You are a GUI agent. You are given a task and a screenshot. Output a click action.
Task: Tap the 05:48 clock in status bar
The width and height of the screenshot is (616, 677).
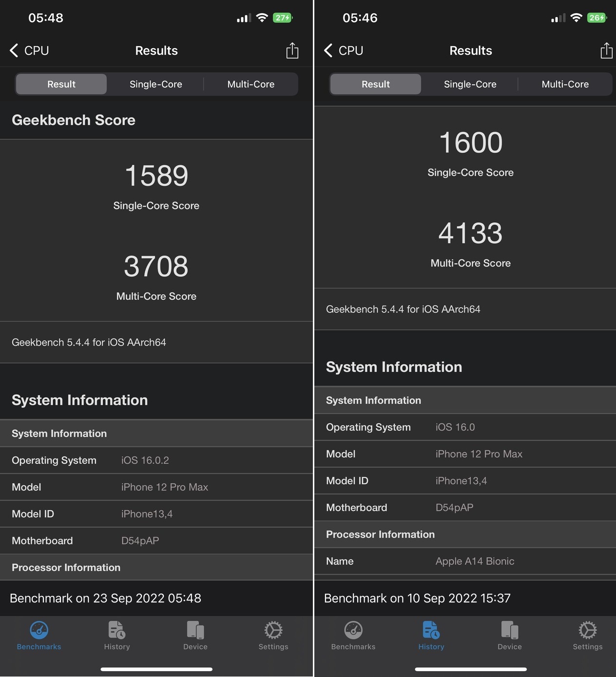coord(46,18)
